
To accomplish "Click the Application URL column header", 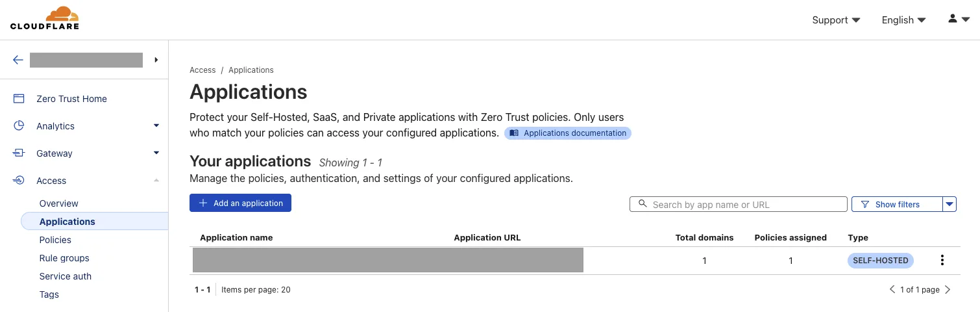I will (487, 238).
